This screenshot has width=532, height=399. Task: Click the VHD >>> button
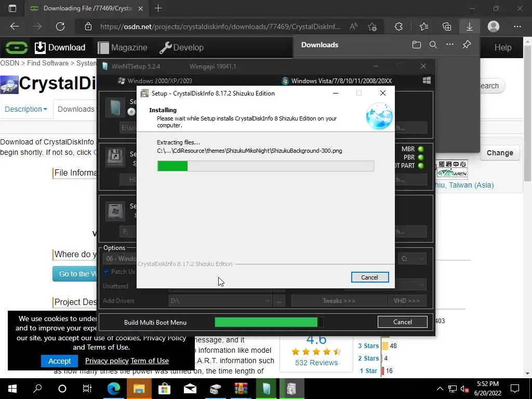click(x=406, y=301)
